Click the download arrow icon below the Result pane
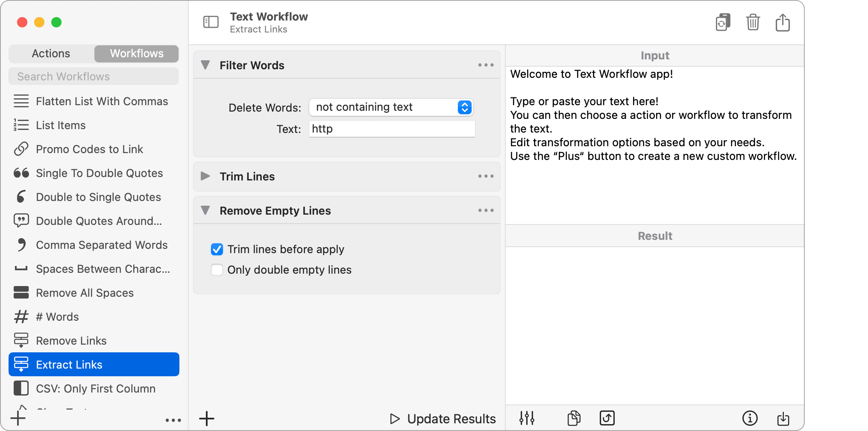 coord(783,419)
